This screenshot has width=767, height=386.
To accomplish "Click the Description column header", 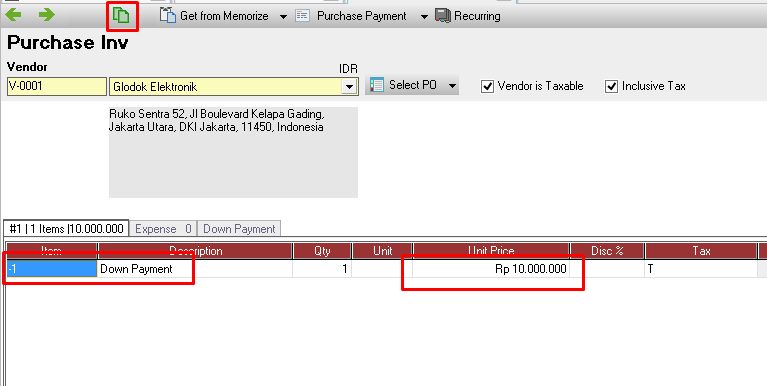I will 196,251.
